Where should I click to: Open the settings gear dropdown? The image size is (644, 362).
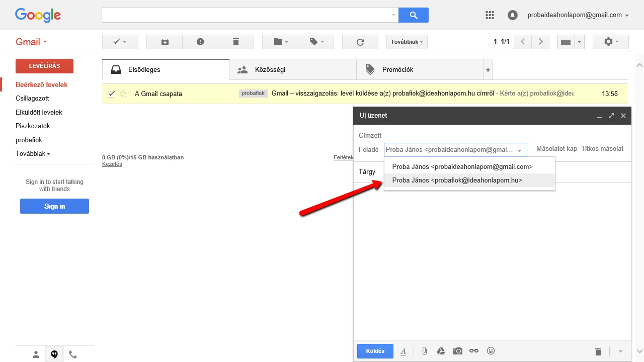click(611, 42)
